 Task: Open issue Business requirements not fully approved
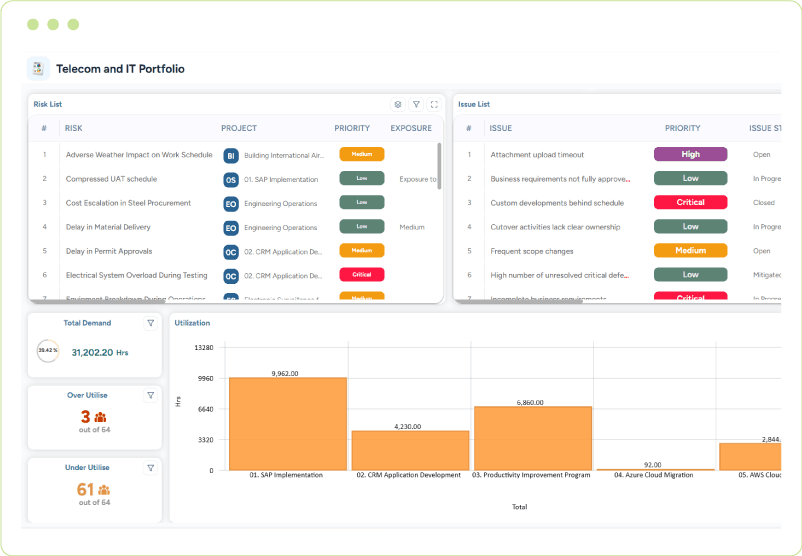(560, 179)
